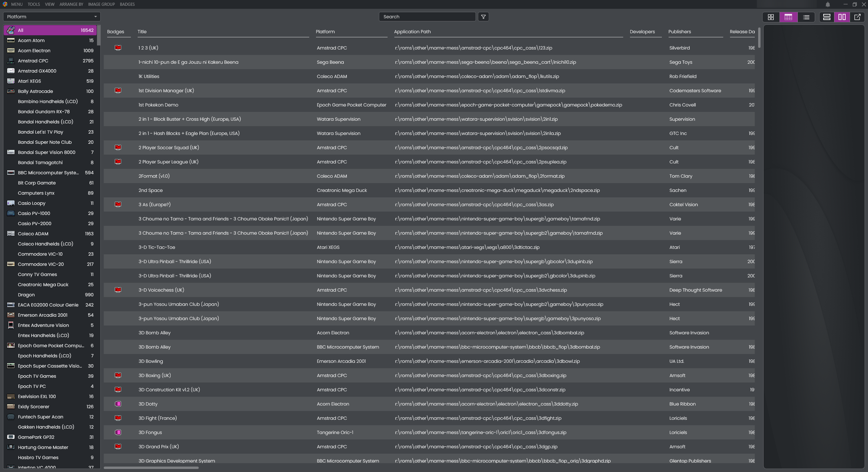Select BBC Microcomputer System icon
The image size is (868, 472).
tap(11, 173)
